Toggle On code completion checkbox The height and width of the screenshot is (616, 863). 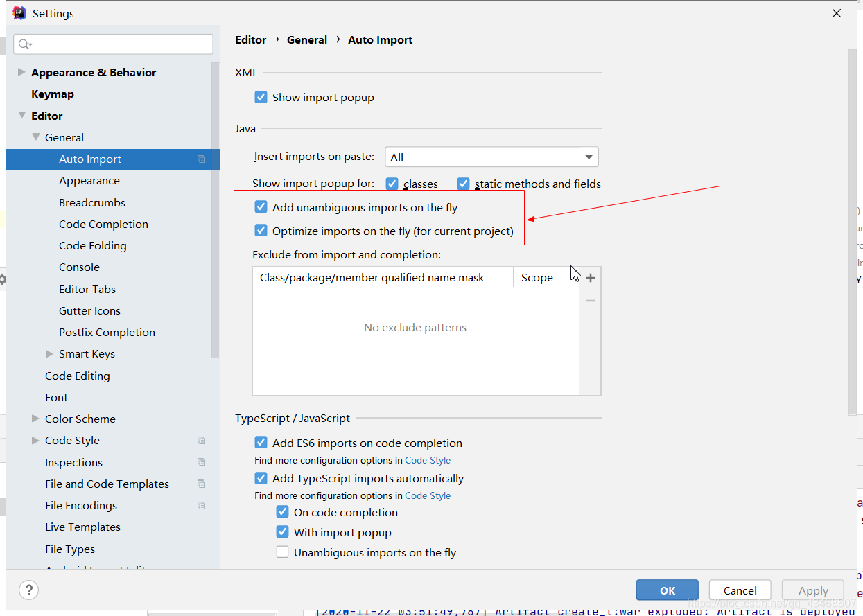[x=283, y=512]
